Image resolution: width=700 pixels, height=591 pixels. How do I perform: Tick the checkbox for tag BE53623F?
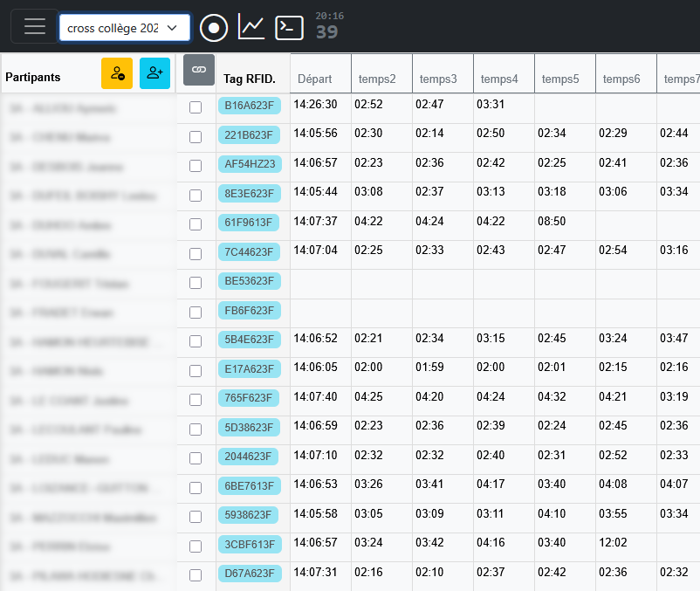coord(196,283)
